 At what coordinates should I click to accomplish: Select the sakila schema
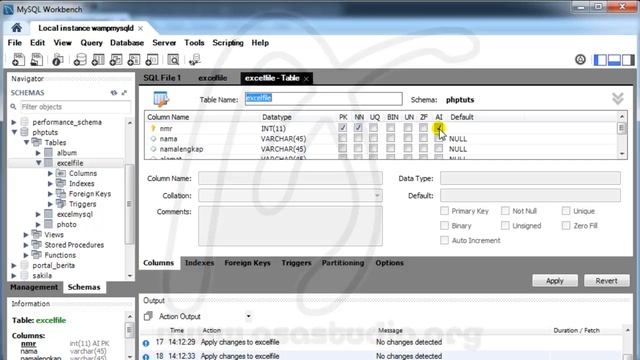click(42, 276)
